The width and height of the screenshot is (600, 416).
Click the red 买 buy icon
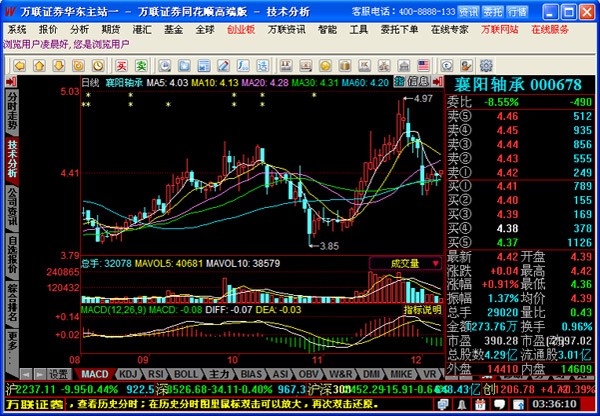(x=122, y=66)
